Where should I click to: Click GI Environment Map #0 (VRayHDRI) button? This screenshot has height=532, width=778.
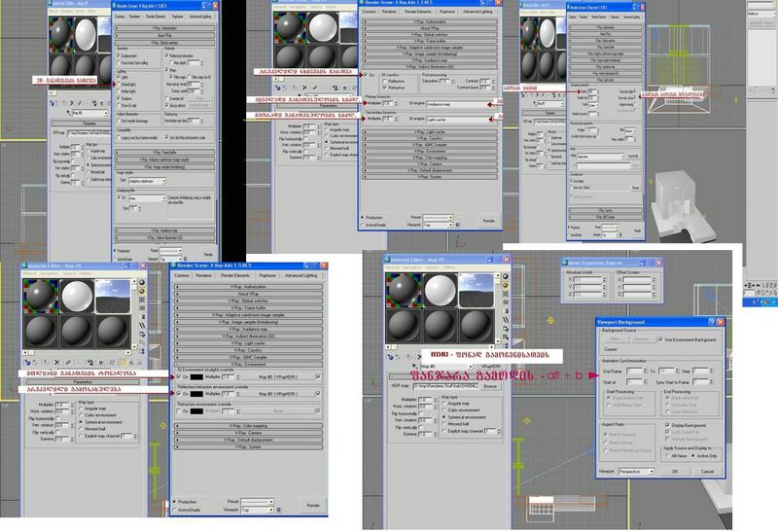pyautogui.click(x=278, y=377)
